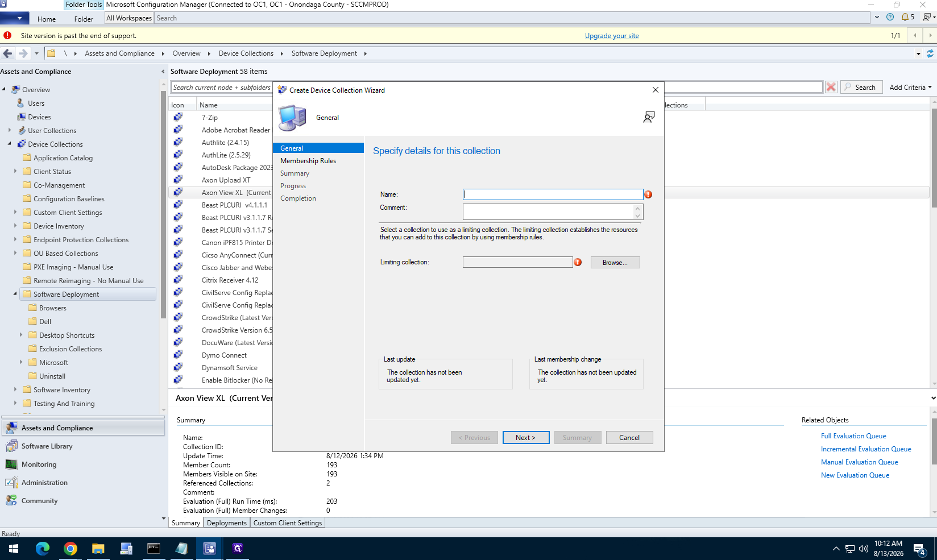Click the Administration workspace icon
The height and width of the screenshot is (560, 937).
[11, 483]
